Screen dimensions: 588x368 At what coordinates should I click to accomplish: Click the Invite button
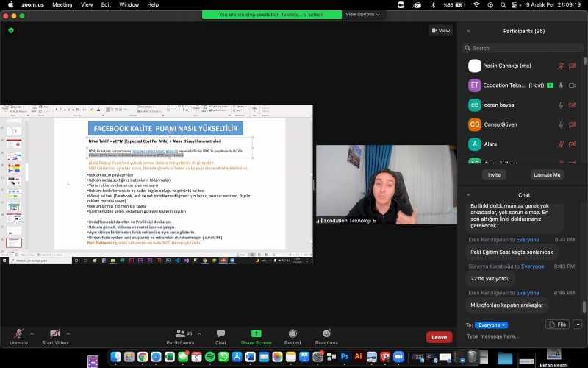point(494,174)
